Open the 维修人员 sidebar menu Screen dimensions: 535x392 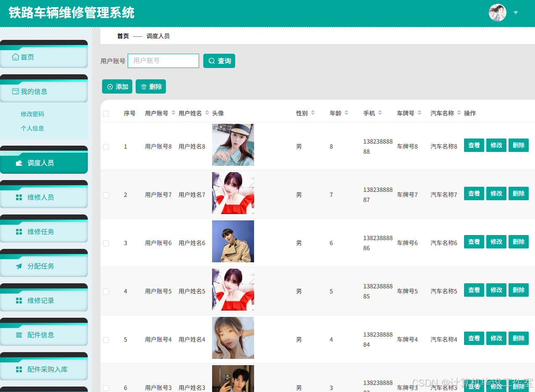click(44, 197)
